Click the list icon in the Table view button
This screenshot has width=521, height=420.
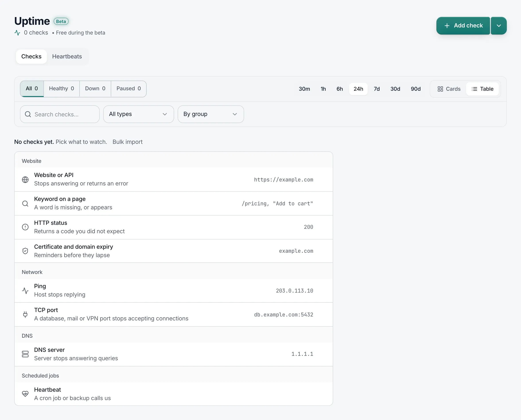tap(474, 89)
